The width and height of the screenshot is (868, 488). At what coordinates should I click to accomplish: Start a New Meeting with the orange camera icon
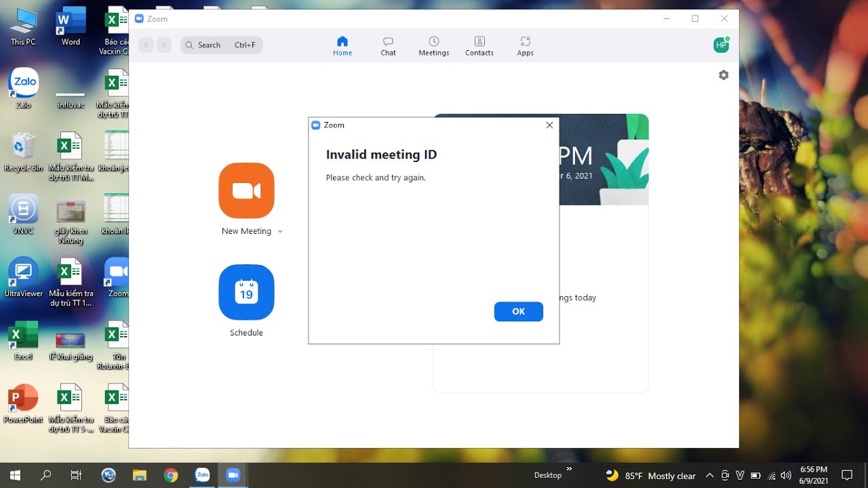pyautogui.click(x=246, y=190)
